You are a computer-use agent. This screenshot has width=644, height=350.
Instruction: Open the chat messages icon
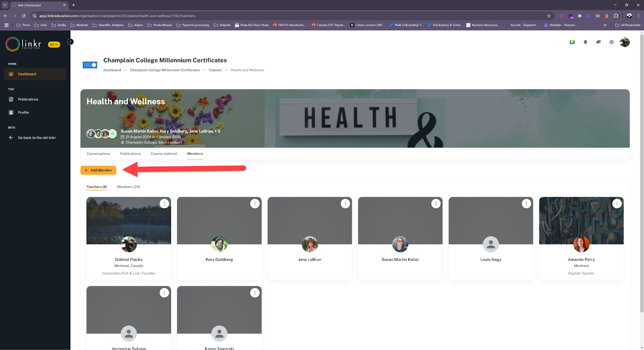tap(599, 42)
